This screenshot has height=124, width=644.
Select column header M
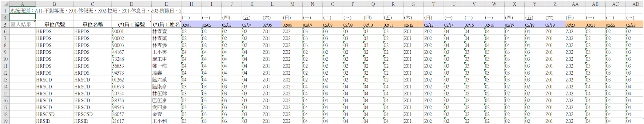[292, 4]
